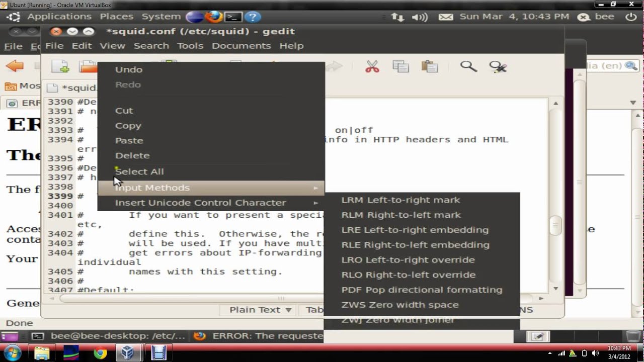Switch to ERROR Firefox window in bottom panel
This screenshot has width=644, height=362.
click(x=259, y=336)
